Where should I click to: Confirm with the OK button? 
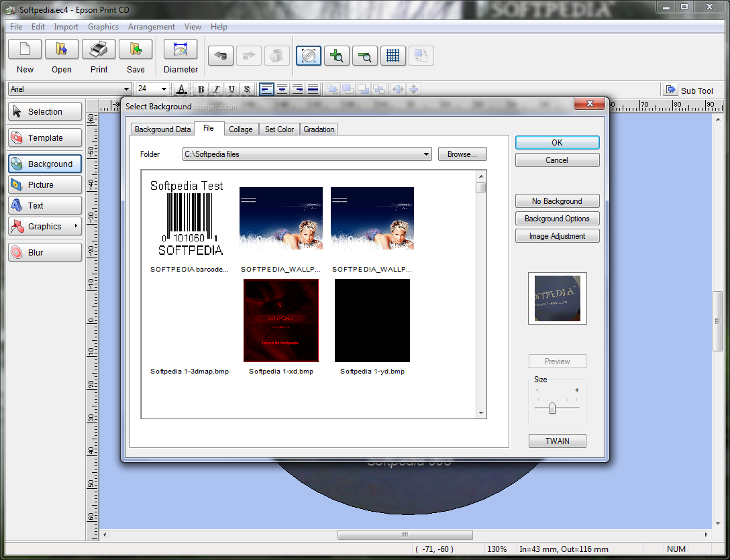557,142
